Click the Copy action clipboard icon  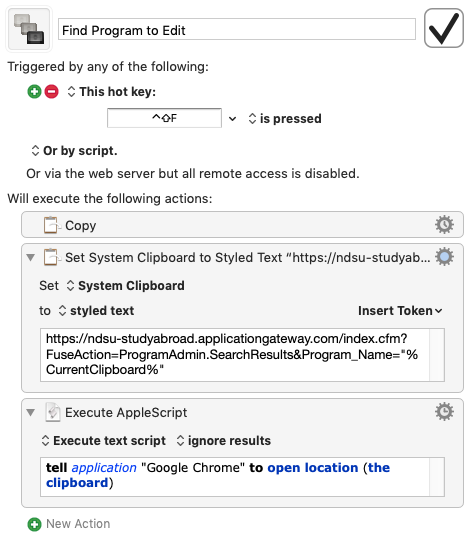point(51,225)
